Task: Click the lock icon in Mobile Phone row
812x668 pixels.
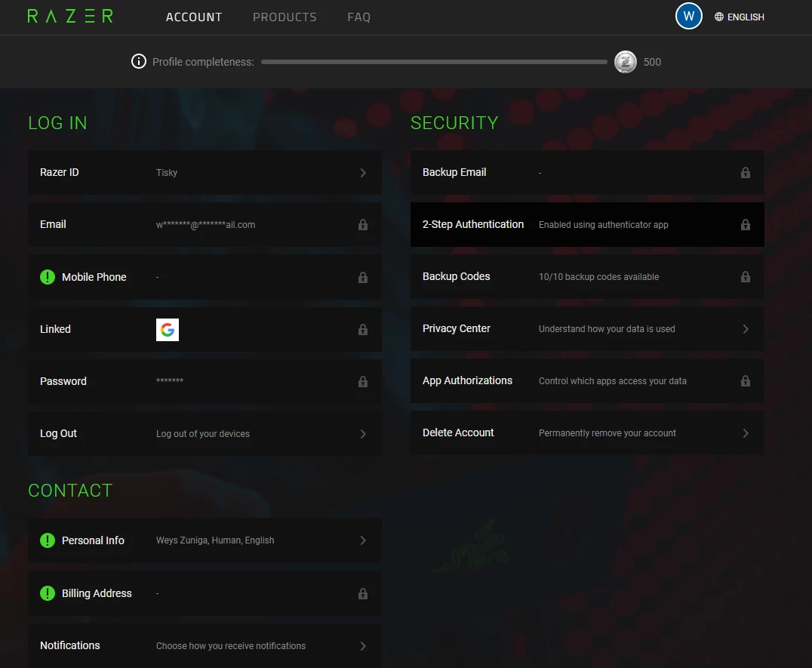Action: click(x=363, y=278)
